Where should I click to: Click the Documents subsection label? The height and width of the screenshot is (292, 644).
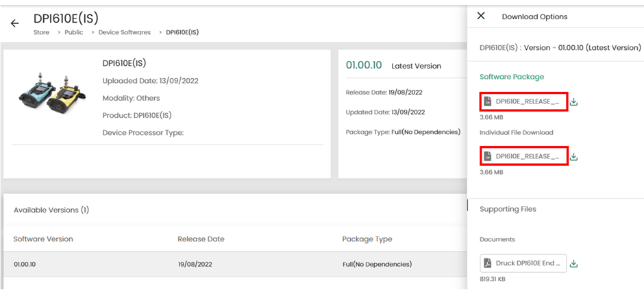point(497,239)
